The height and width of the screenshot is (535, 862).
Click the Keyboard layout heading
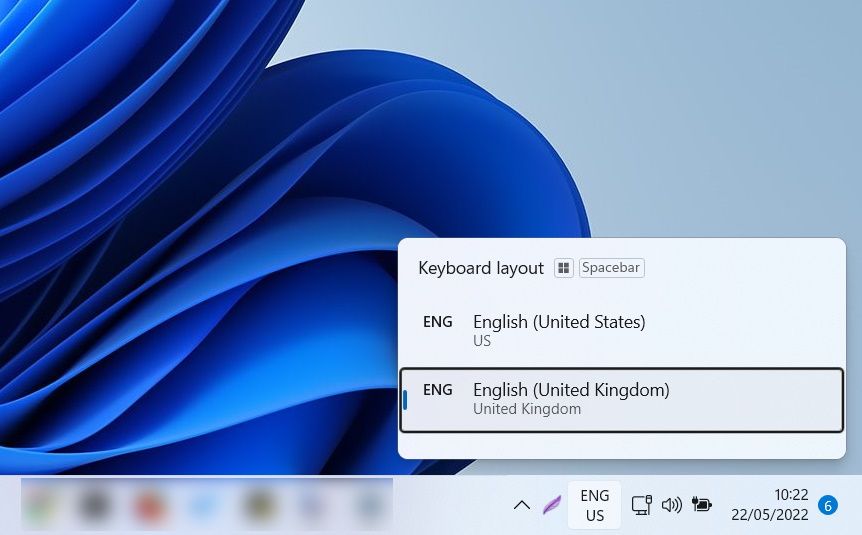coord(481,268)
